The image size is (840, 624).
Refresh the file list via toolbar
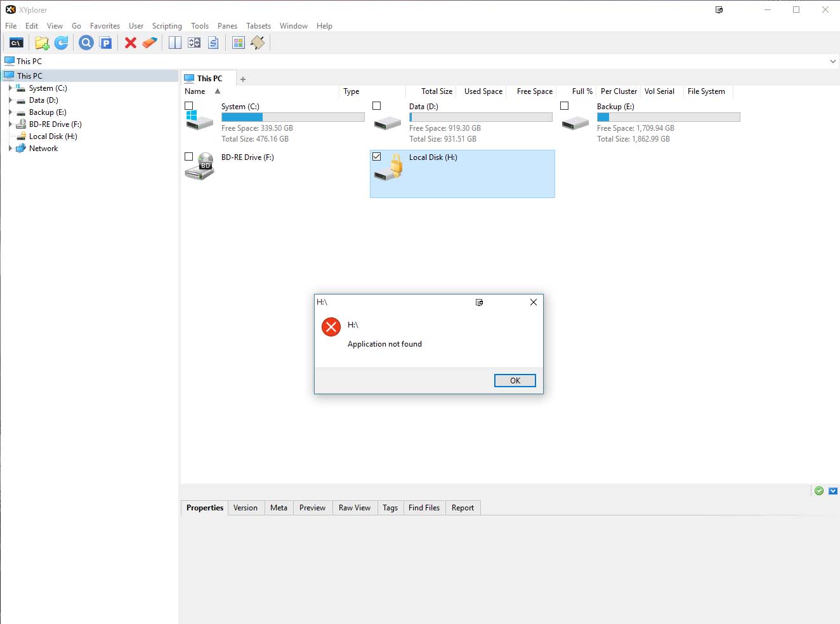(x=62, y=43)
